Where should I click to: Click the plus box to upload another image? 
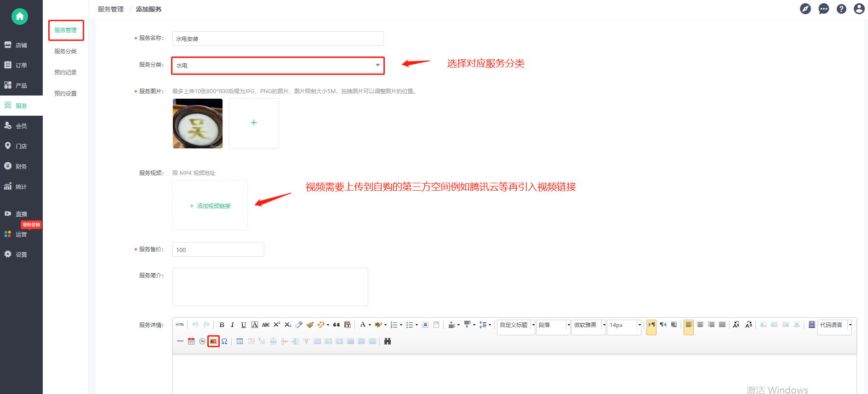point(254,123)
